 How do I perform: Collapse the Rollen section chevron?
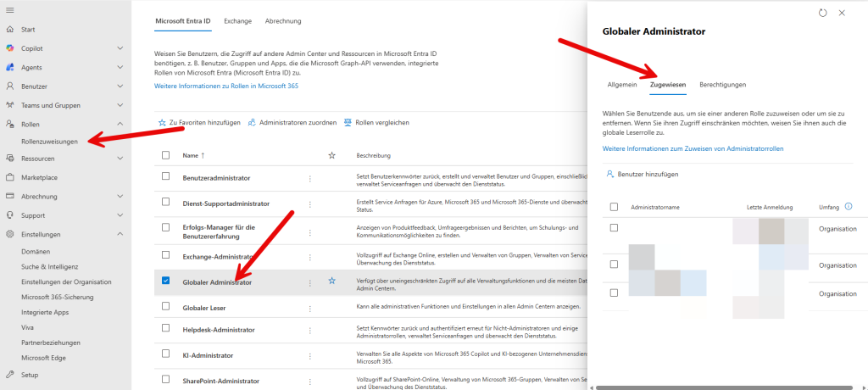120,125
